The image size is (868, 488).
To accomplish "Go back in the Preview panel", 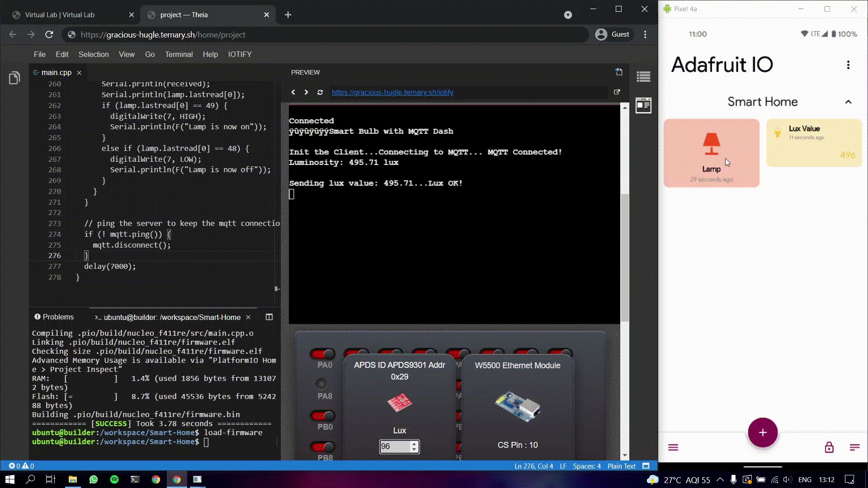I will point(293,92).
